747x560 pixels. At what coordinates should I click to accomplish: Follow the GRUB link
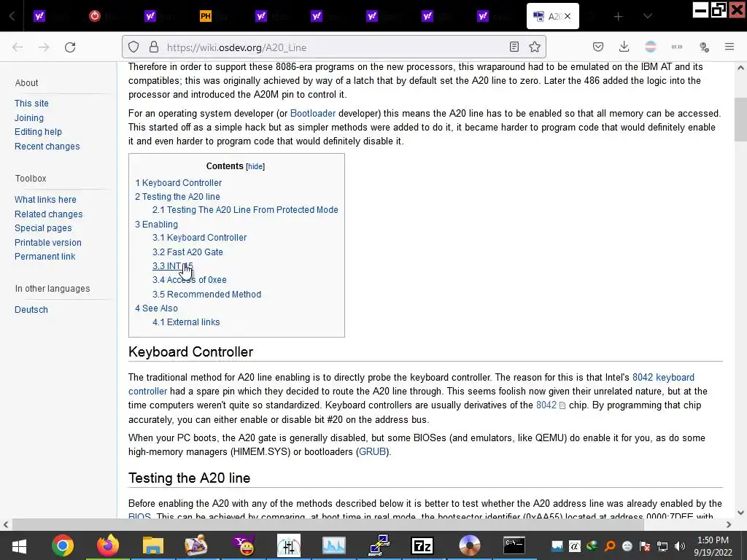click(x=372, y=452)
